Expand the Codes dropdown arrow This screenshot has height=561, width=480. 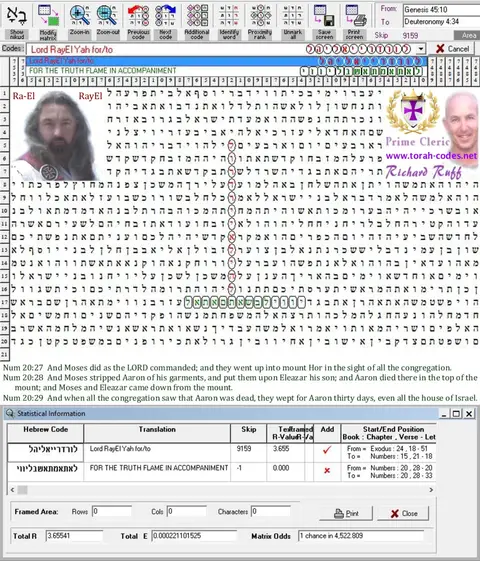tap(421, 49)
